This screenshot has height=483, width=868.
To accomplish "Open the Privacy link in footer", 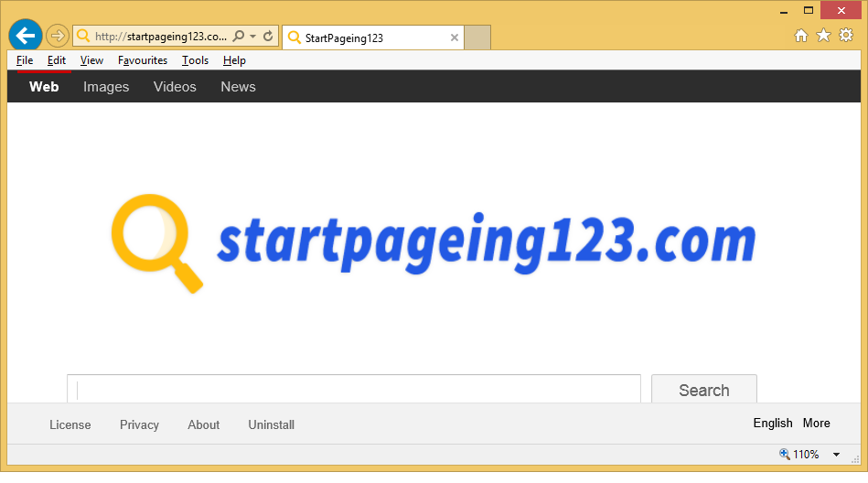I will [x=139, y=424].
